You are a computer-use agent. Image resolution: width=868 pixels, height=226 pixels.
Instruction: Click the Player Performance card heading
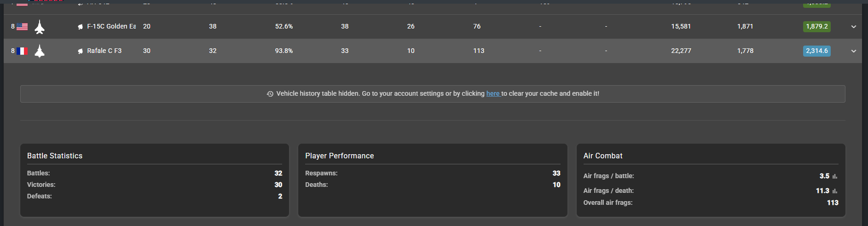click(339, 156)
